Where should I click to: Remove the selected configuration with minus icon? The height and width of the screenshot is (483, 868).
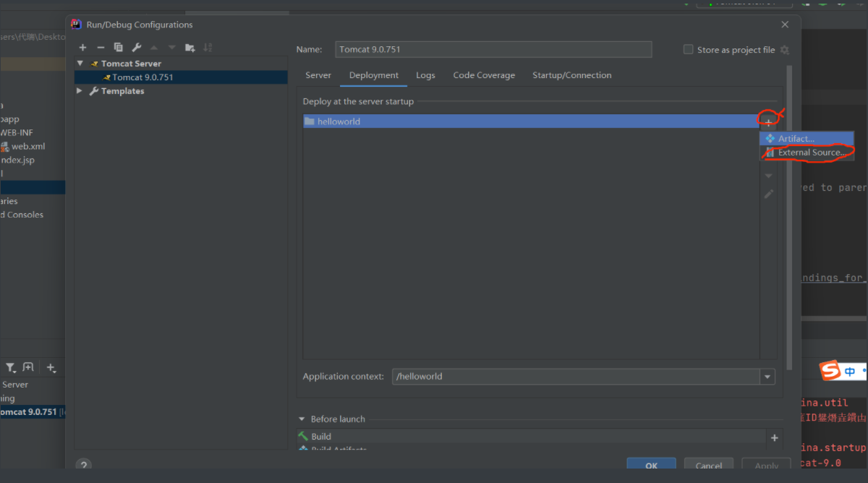pos(101,48)
